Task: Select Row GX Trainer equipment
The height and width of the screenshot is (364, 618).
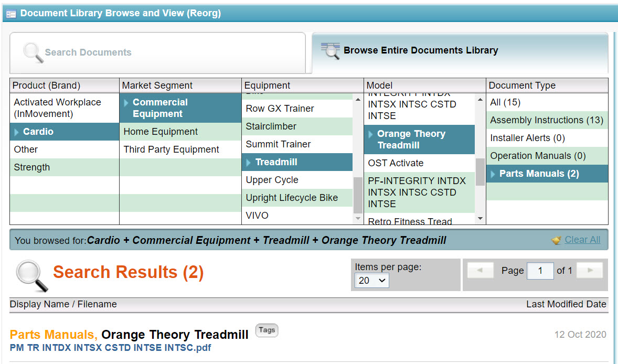Action: click(297, 109)
